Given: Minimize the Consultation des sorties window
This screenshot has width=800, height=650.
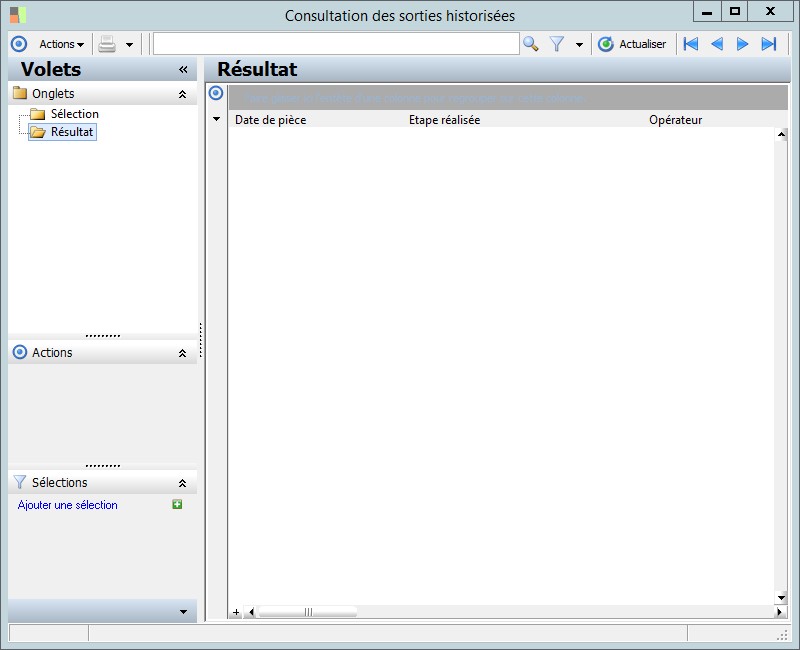Looking at the screenshot, I should (707, 11).
